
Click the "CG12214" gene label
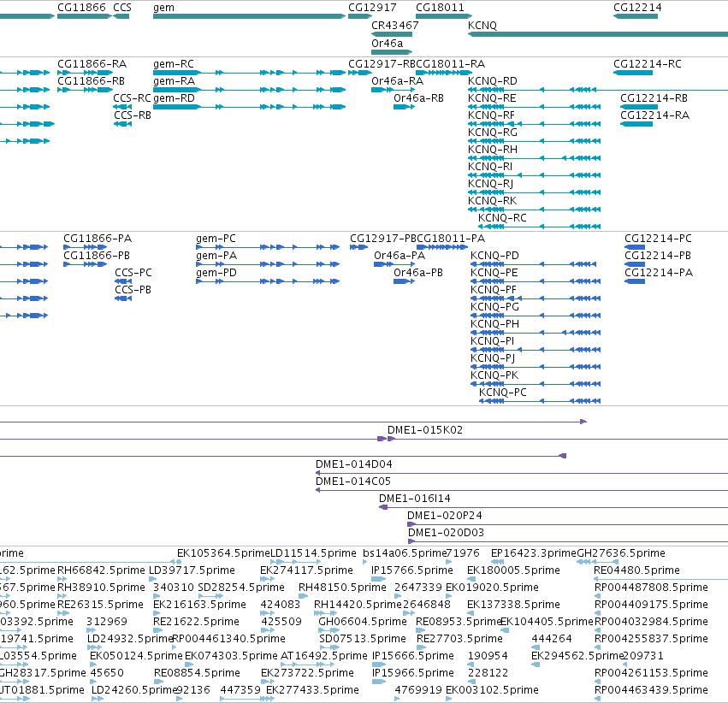[637, 8]
